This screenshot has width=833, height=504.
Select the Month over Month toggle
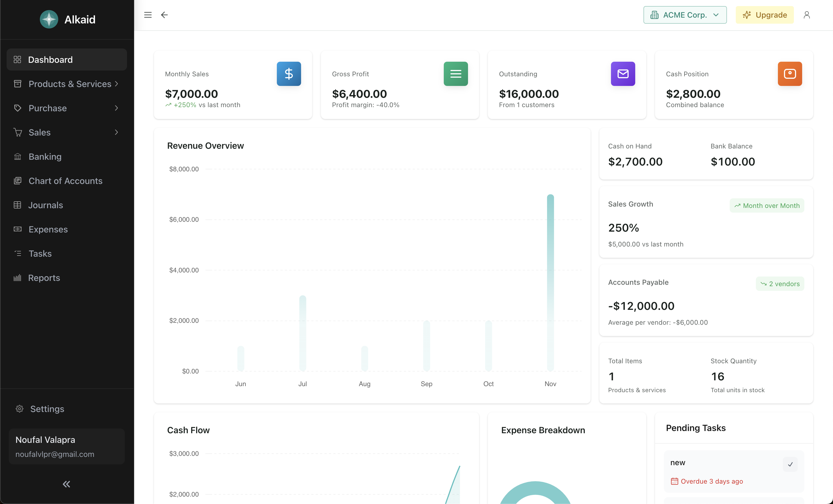(767, 205)
